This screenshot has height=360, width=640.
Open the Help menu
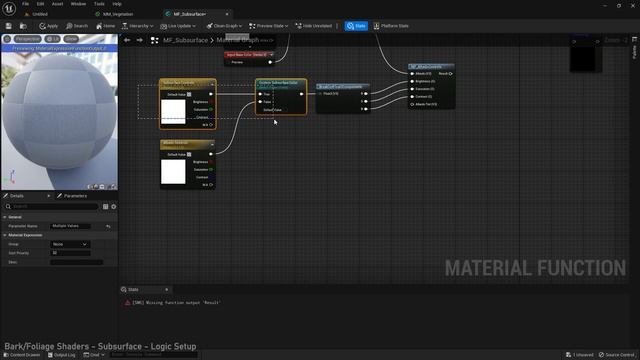pos(117,4)
